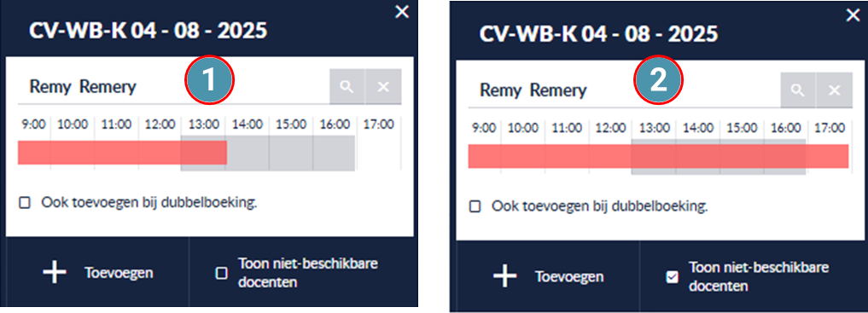
Task: Click the search icon in right panel
Action: (x=798, y=90)
